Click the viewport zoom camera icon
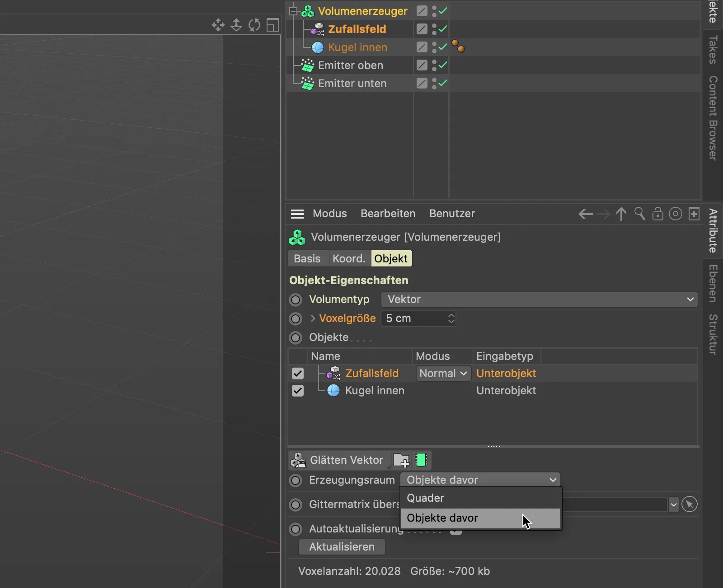 click(236, 25)
